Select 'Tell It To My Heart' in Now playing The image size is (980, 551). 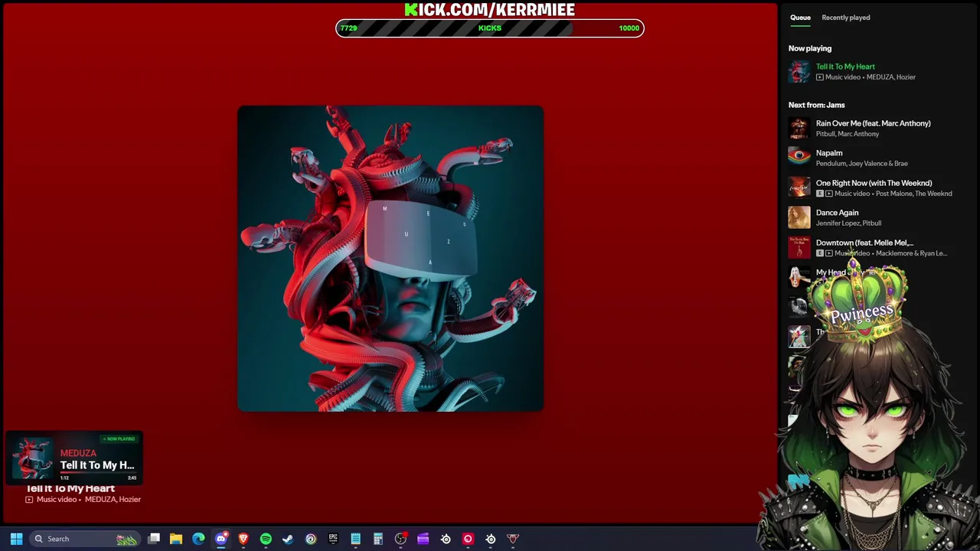click(x=845, y=67)
